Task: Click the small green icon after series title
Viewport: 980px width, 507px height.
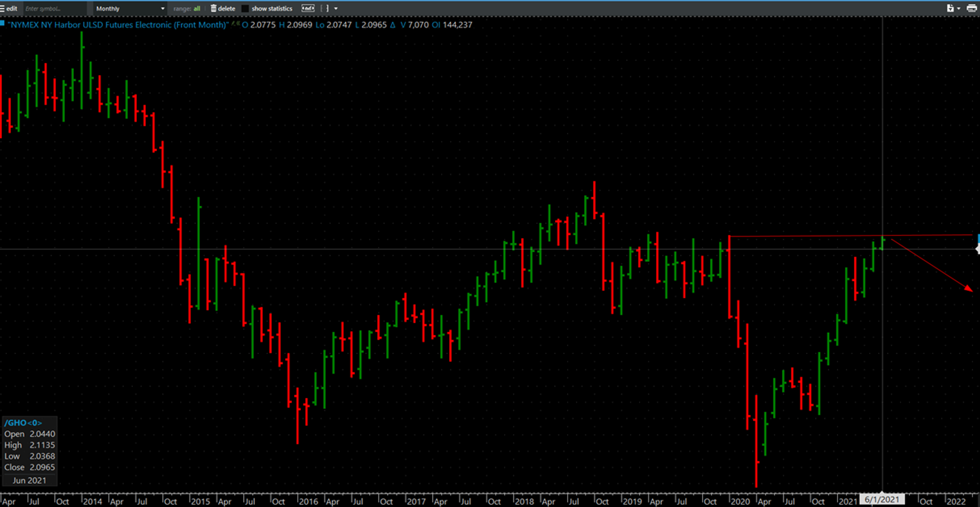Action: click(x=236, y=23)
